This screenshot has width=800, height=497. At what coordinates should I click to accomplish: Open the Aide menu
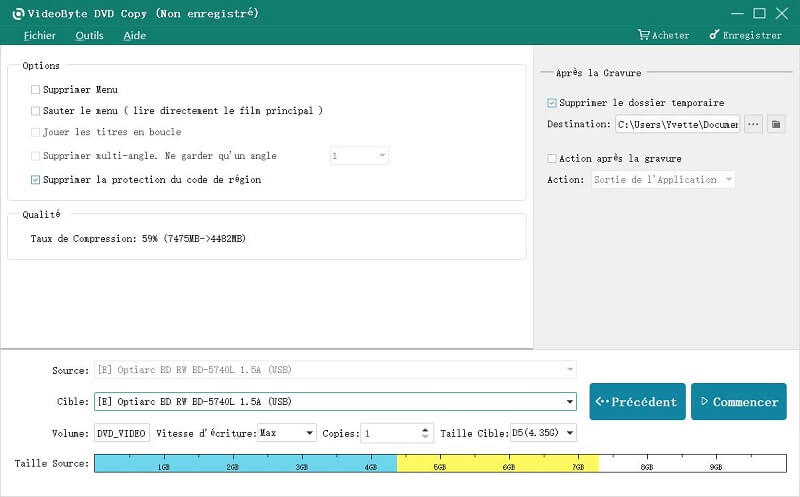tap(135, 35)
